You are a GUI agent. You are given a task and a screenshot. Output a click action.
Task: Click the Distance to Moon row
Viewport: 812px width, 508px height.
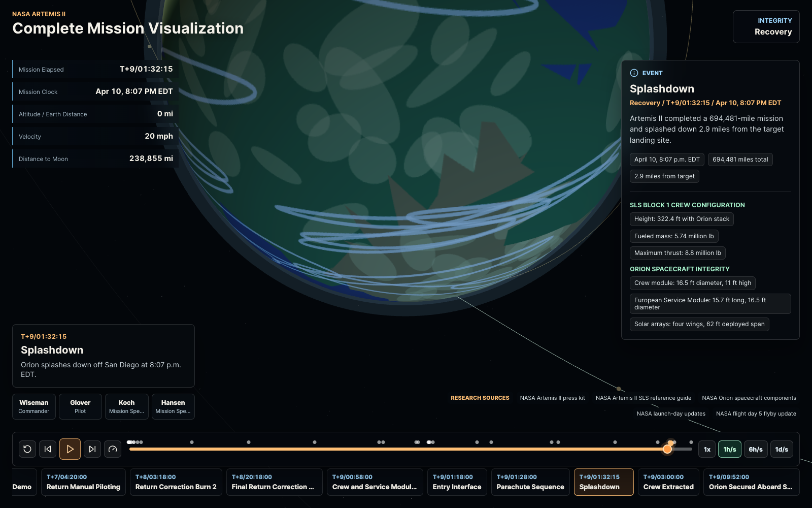click(x=95, y=158)
